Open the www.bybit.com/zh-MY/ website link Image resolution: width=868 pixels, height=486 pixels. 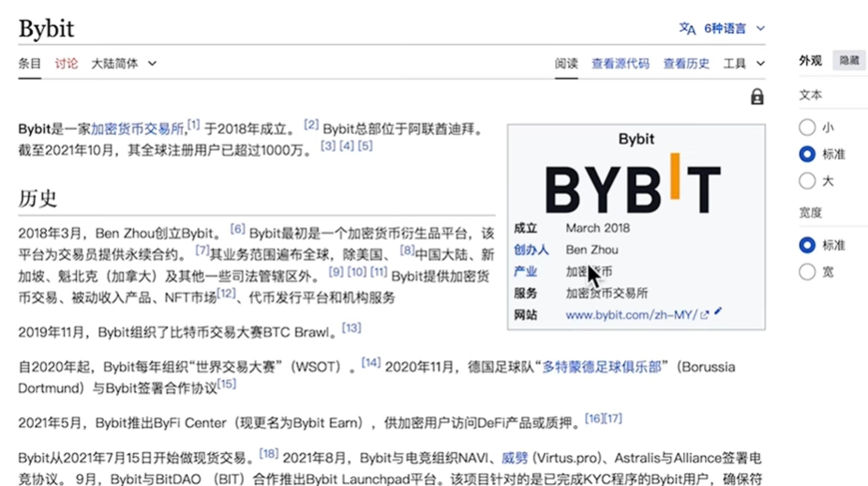pos(631,315)
